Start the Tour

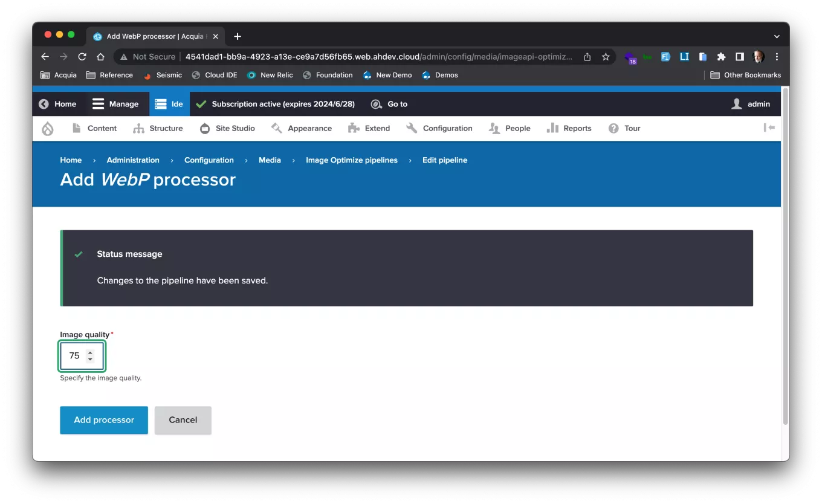point(631,128)
